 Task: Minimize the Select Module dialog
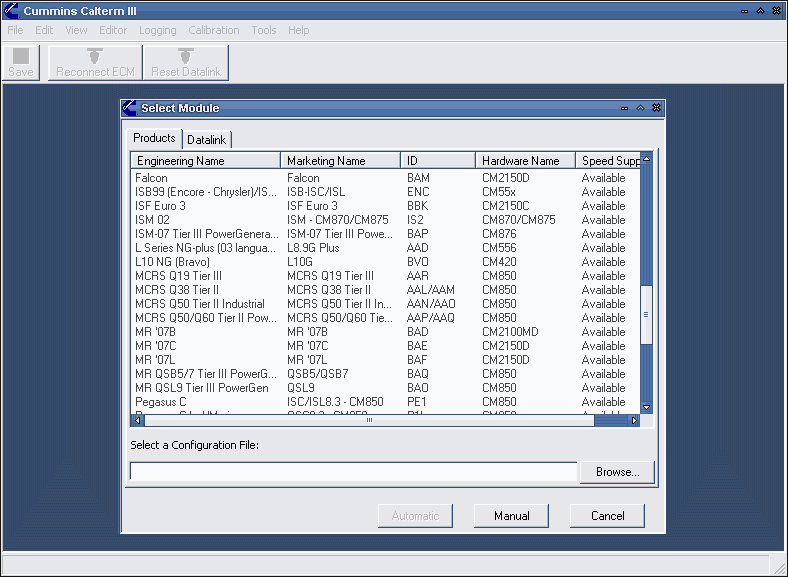(624, 108)
